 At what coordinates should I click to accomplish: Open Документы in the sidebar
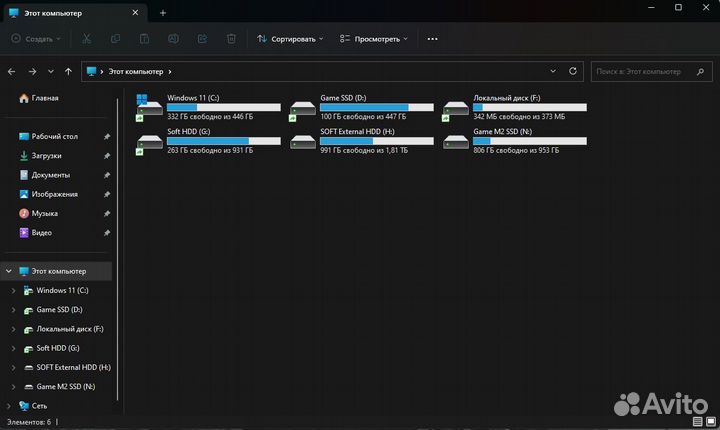tap(45, 175)
